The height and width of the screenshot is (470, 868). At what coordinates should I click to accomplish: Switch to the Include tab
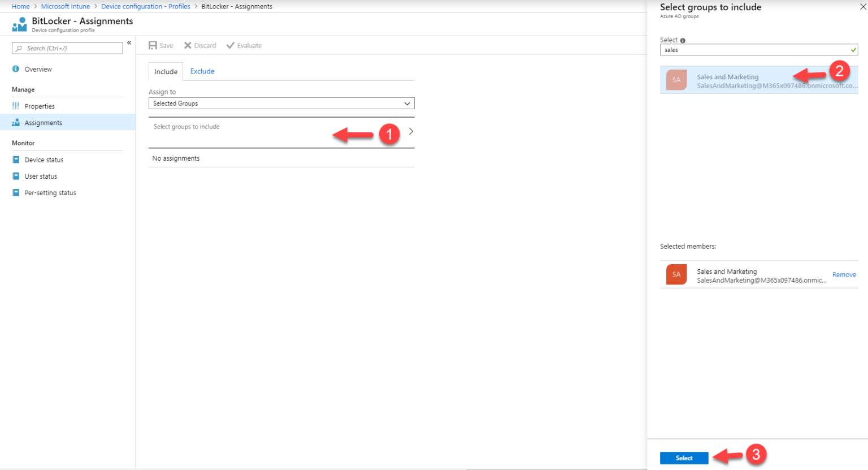[165, 71]
